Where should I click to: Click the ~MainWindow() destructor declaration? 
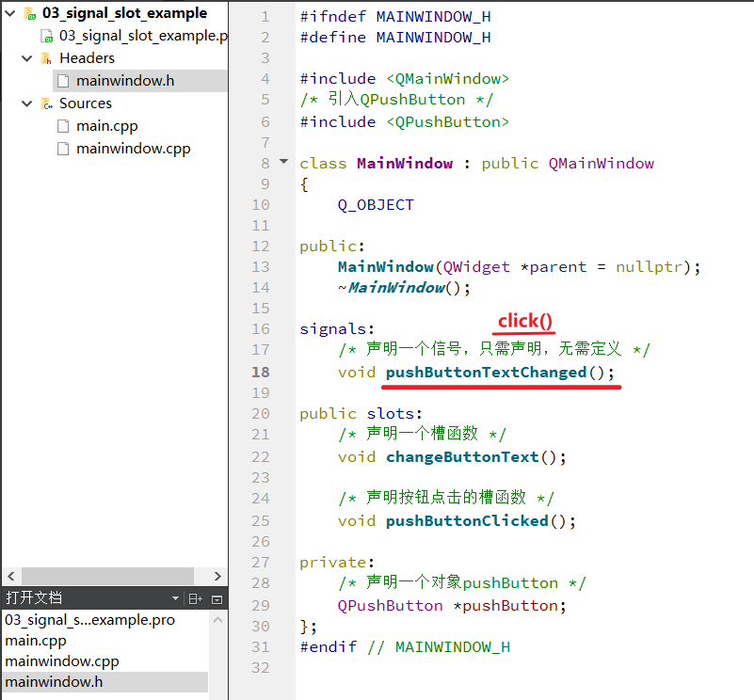pyautogui.click(x=404, y=288)
